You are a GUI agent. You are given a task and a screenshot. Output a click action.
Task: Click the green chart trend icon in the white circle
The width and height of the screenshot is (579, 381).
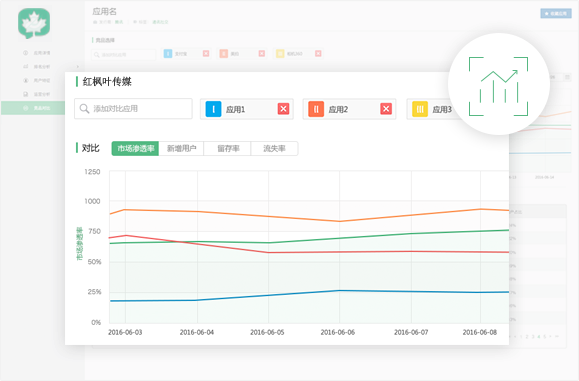point(499,86)
